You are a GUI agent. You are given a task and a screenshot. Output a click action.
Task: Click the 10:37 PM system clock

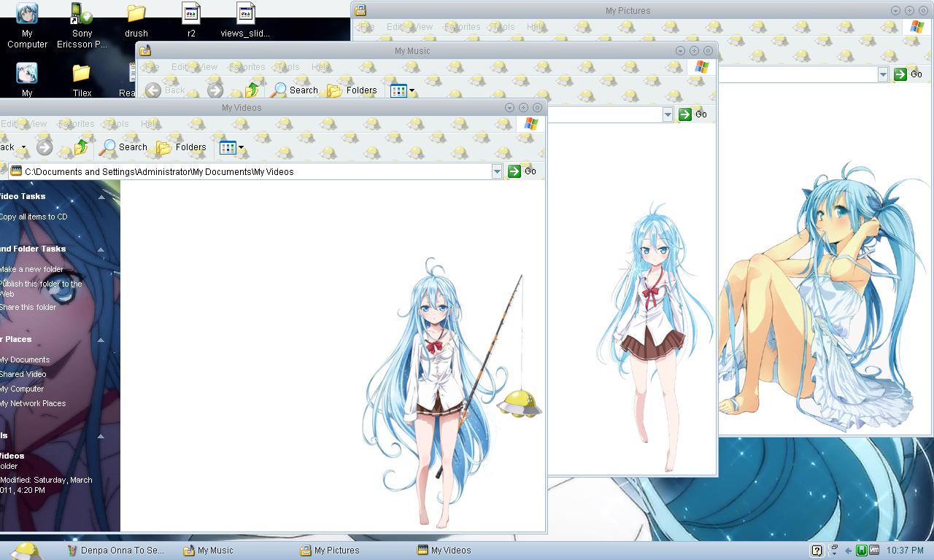tap(905, 551)
